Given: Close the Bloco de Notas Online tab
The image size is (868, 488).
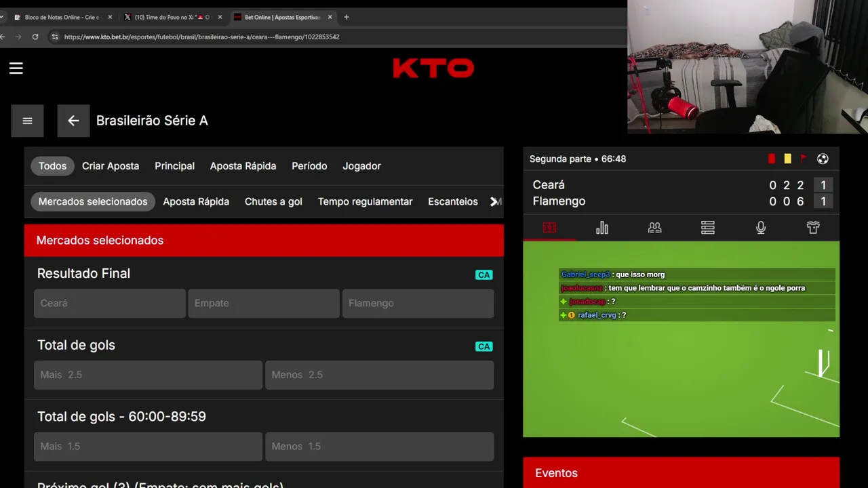Looking at the screenshot, I should tap(110, 17).
